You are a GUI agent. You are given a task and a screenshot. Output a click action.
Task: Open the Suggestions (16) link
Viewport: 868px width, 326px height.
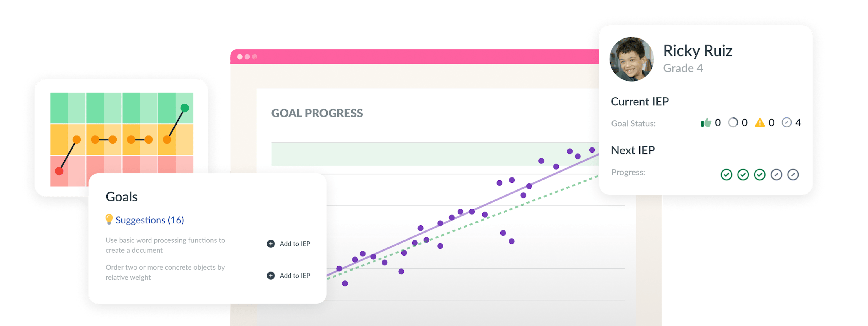coord(150,220)
